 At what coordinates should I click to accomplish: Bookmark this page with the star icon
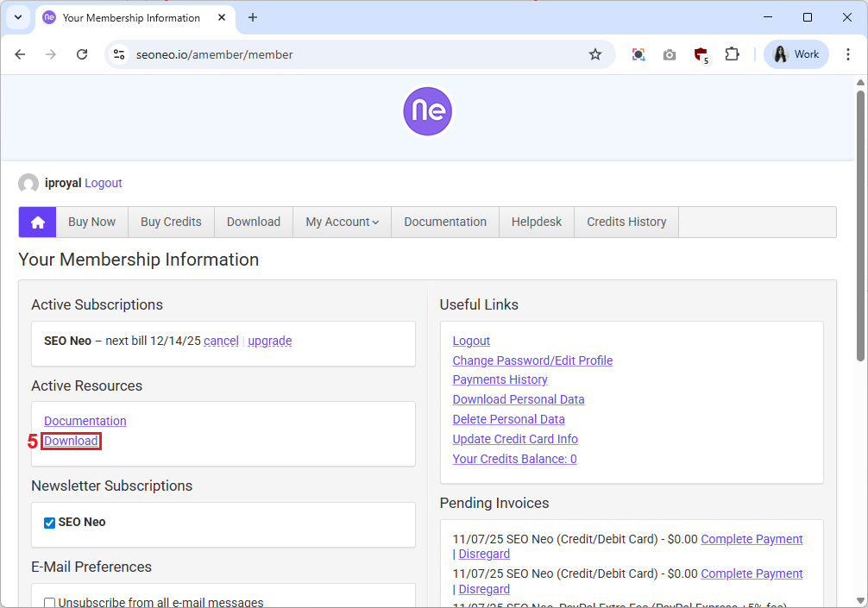595,54
